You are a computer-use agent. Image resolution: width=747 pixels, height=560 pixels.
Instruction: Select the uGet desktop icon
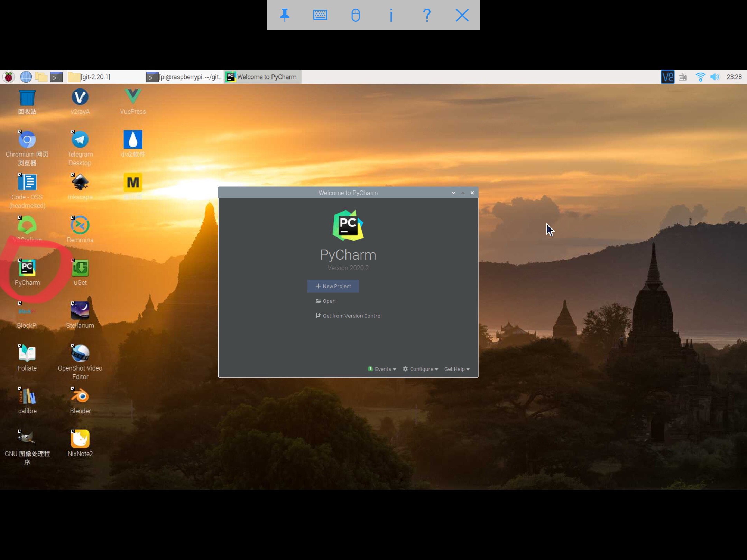[x=80, y=272]
